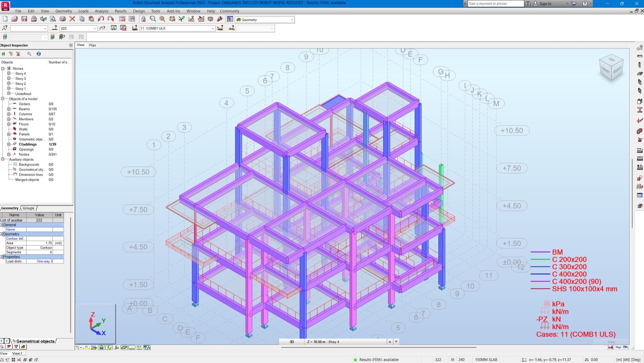The width and height of the screenshot is (644, 363).
Task: Click the Object Inspector help icon
Action: coord(39,54)
